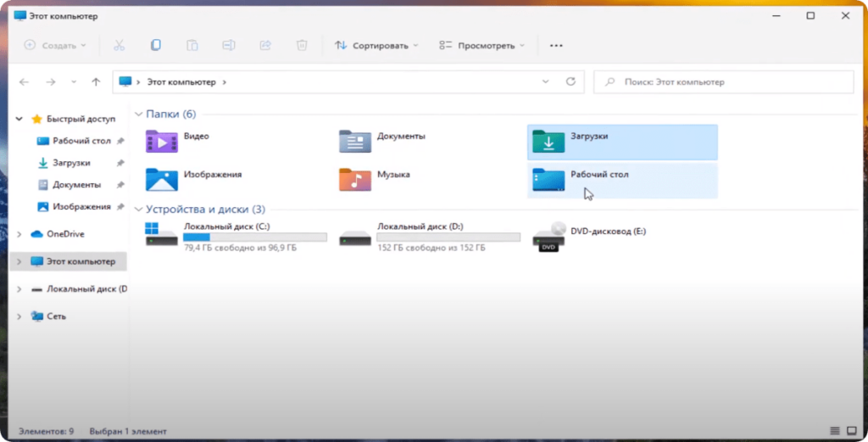Open address bar history dropdown
Image resolution: width=868 pixels, height=442 pixels.
click(545, 81)
